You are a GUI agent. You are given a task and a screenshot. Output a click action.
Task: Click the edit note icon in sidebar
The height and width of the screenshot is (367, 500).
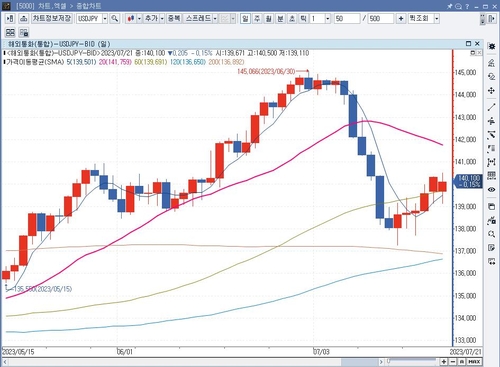point(491,248)
